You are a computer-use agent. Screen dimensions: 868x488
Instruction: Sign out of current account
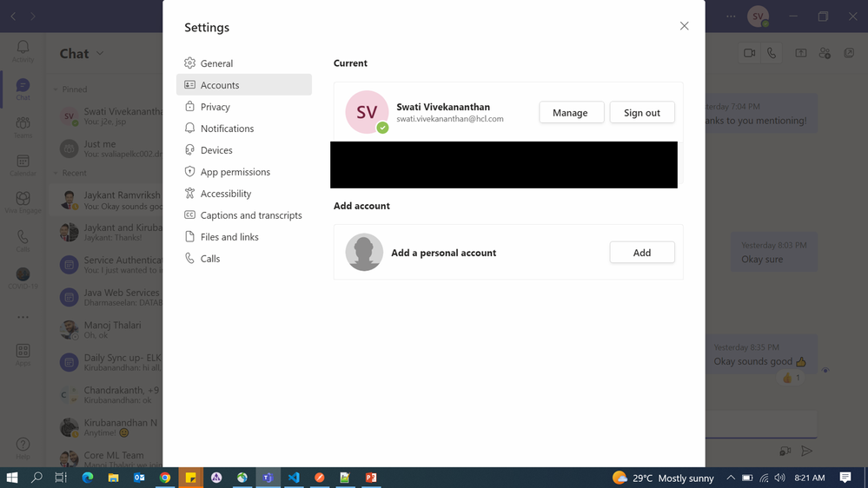tap(642, 112)
